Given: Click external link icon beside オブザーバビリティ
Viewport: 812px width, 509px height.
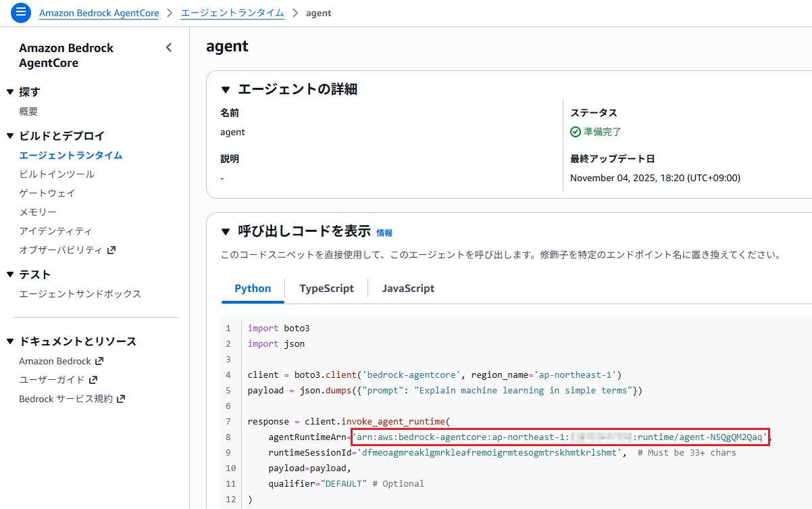Looking at the screenshot, I should pyautogui.click(x=111, y=250).
